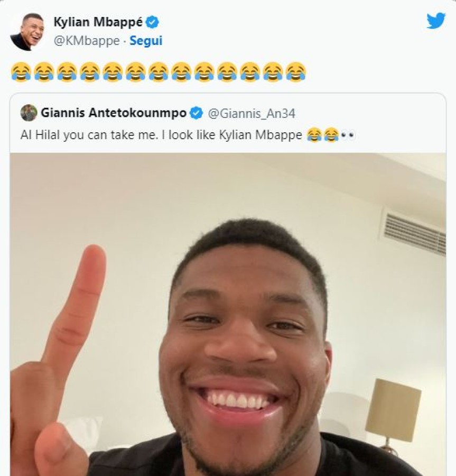Open Giannis Antetokounmpo's small avatar
Viewport: 456px width, 476px height.
click(29, 113)
